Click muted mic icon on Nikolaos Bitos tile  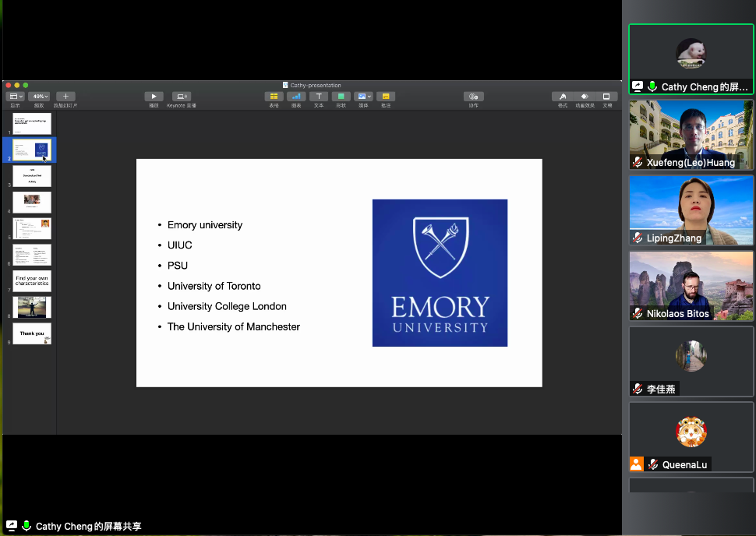tap(638, 313)
